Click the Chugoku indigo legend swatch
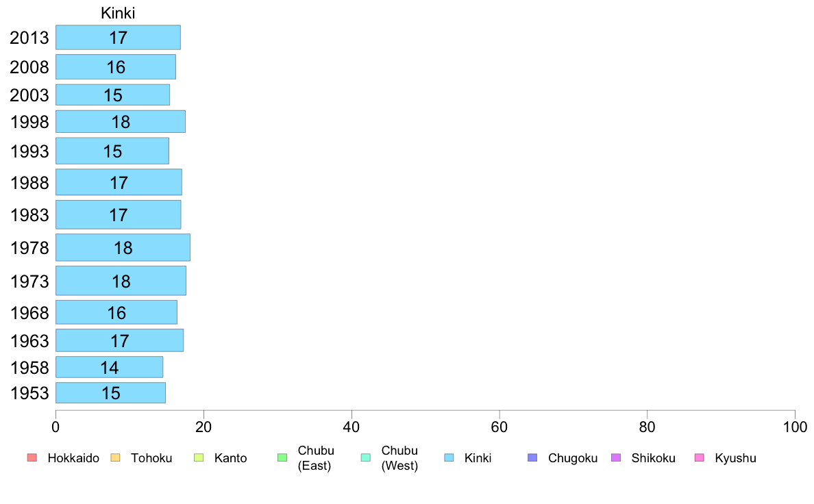This screenshot has width=814, height=504. pyautogui.click(x=532, y=458)
